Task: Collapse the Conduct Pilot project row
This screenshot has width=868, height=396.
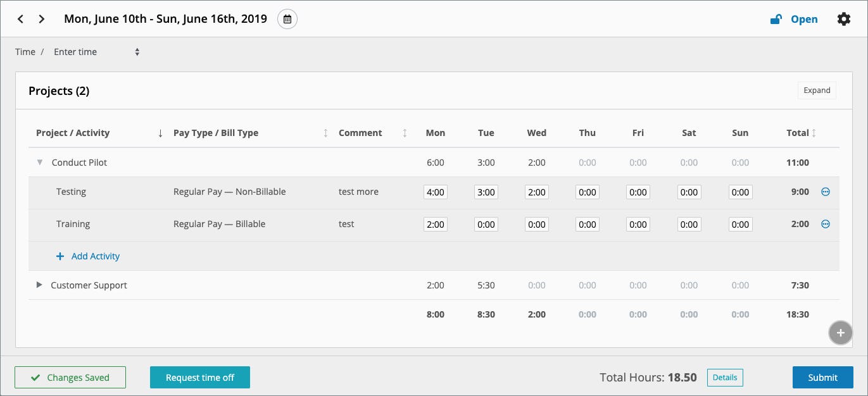Action: (39, 162)
